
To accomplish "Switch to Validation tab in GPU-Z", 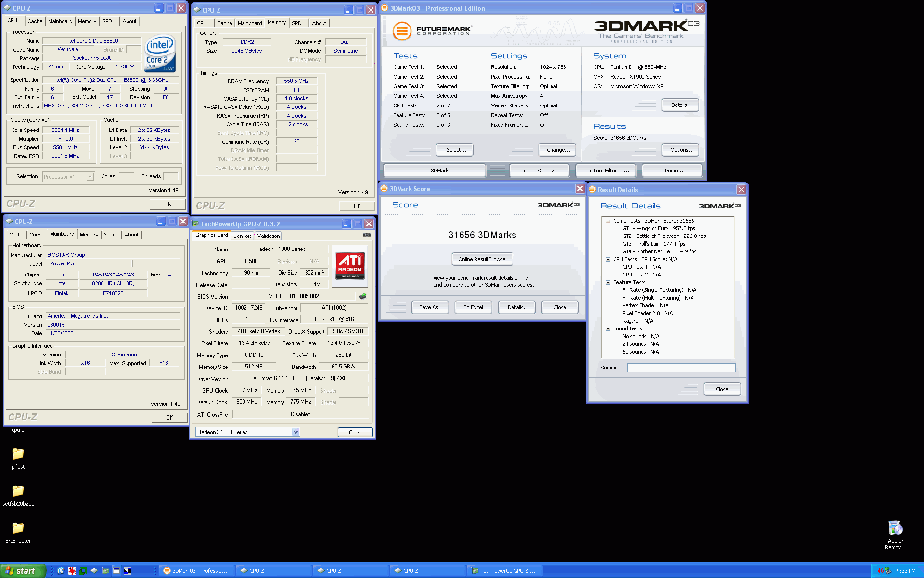I will (268, 236).
